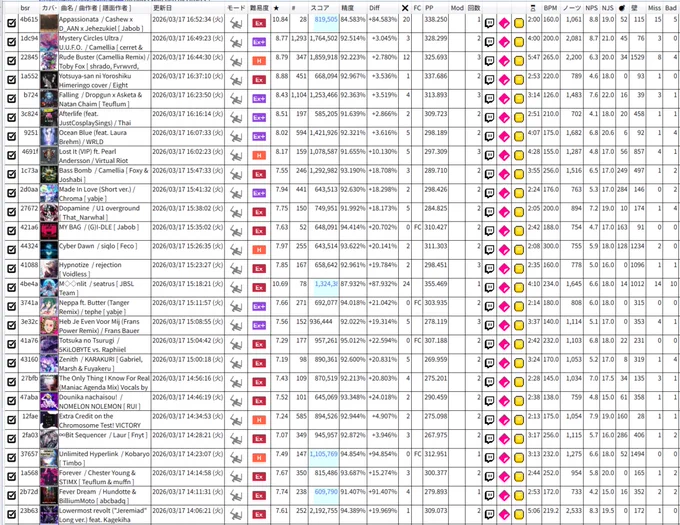The image size is (680, 525).
Task: Click the pink icon in Appassionata row
Action: tap(504, 23)
